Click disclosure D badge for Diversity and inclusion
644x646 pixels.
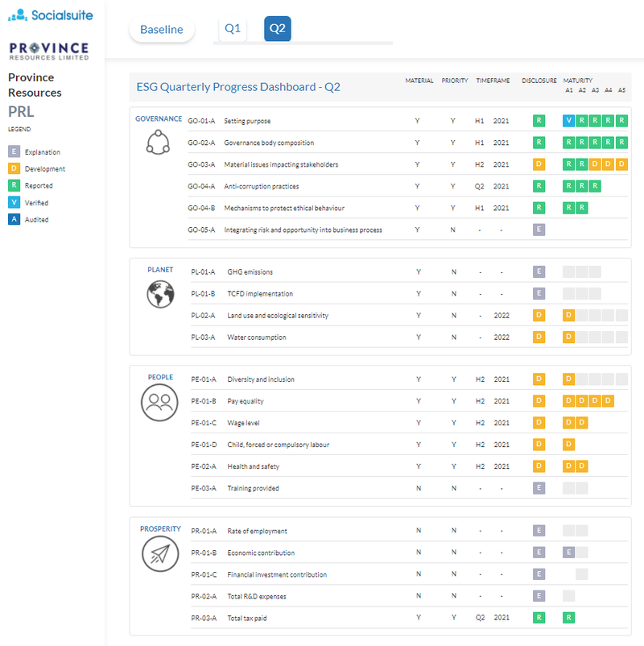[539, 379]
